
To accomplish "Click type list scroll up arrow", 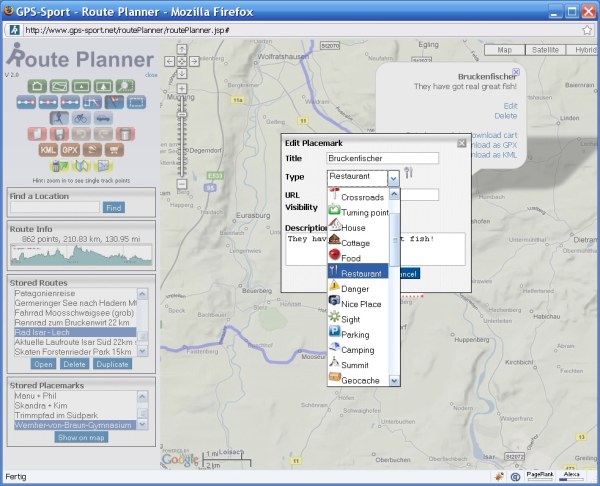I will pos(394,195).
